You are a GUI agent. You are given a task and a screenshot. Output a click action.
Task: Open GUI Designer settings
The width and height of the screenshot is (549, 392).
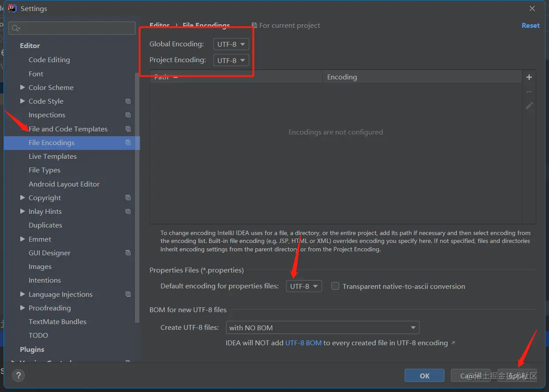click(49, 253)
